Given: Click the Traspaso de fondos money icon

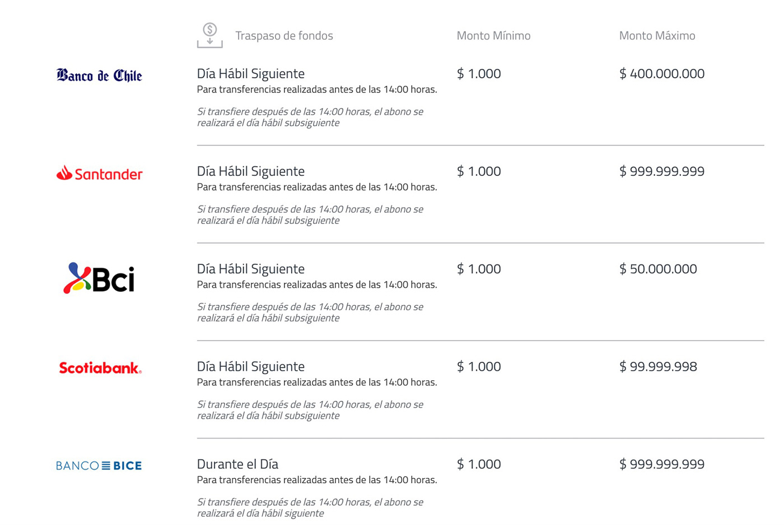Looking at the screenshot, I should (x=210, y=35).
